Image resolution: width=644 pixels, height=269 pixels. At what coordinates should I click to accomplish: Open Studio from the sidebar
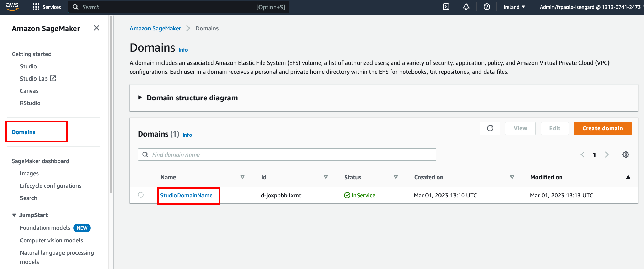coord(28,66)
